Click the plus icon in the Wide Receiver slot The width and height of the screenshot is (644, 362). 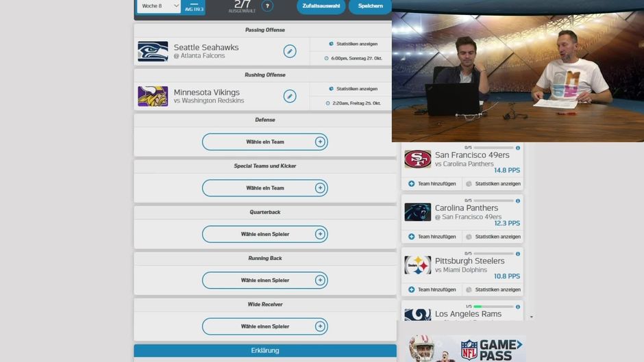click(319, 326)
